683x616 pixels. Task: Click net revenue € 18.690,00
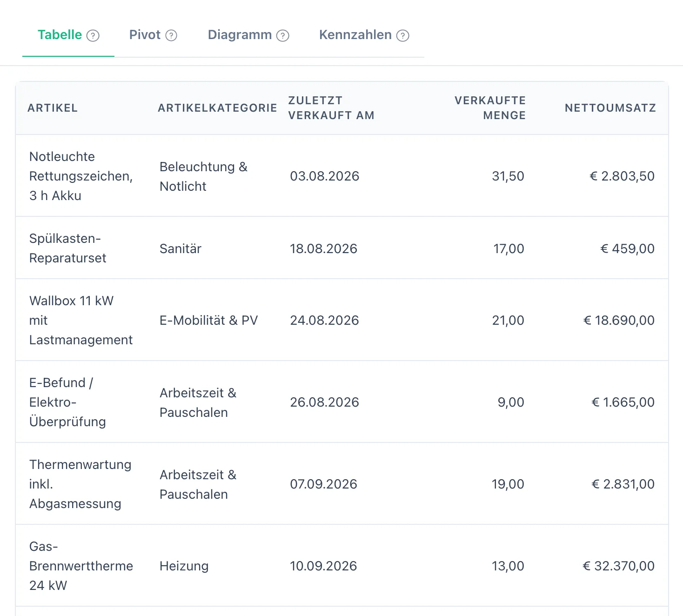619,320
